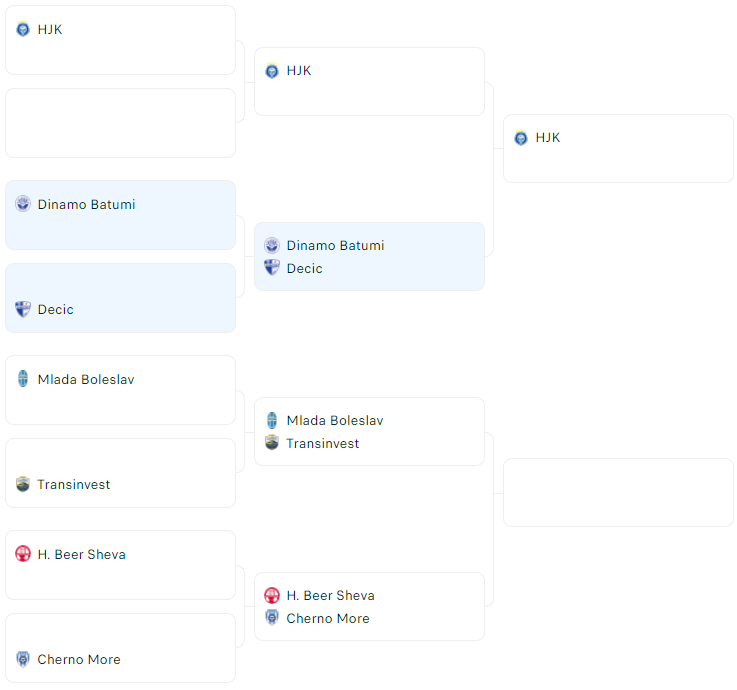Click the Dinamo Batumi name in the second-round matchup
This screenshot has height=690, width=737.
pyautogui.click(x=336, y=245)
